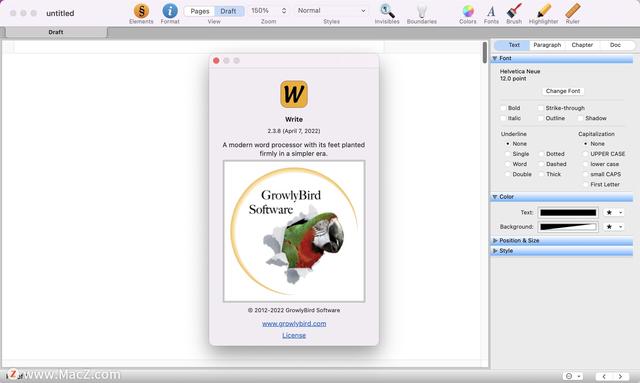640x383 pixels.
Task: Enable the Strike-through checkbox
Action: (540, 108)
